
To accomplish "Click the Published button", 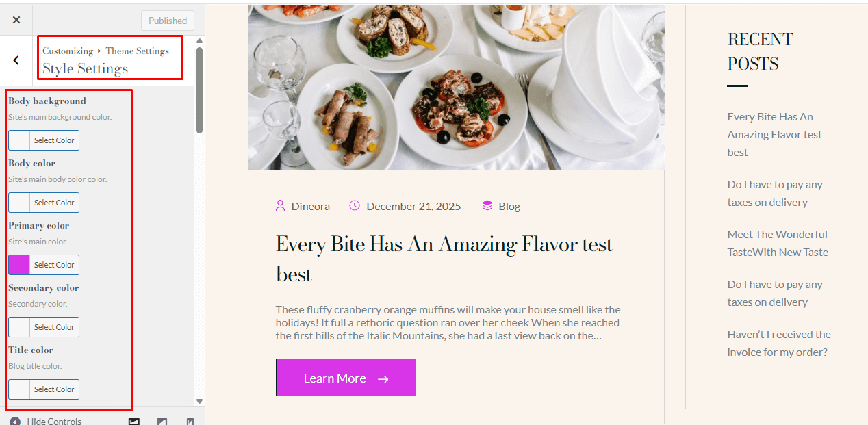I will coord(168,21).
